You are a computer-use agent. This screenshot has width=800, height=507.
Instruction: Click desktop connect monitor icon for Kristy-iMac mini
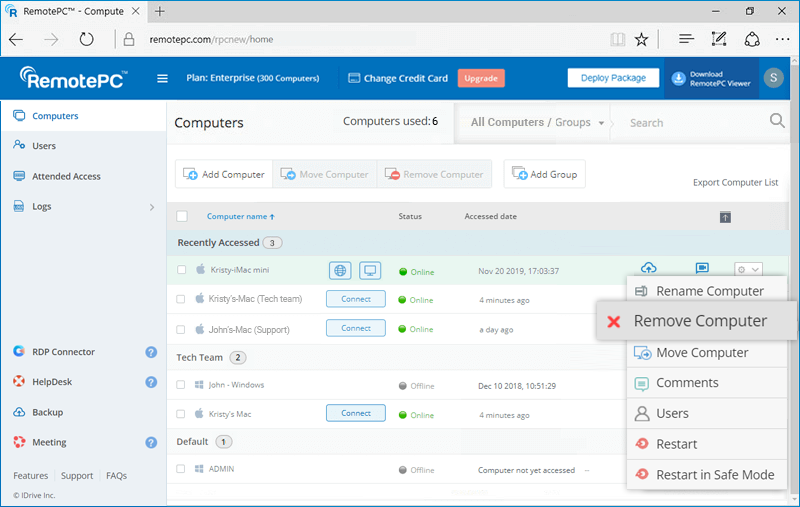370,270
